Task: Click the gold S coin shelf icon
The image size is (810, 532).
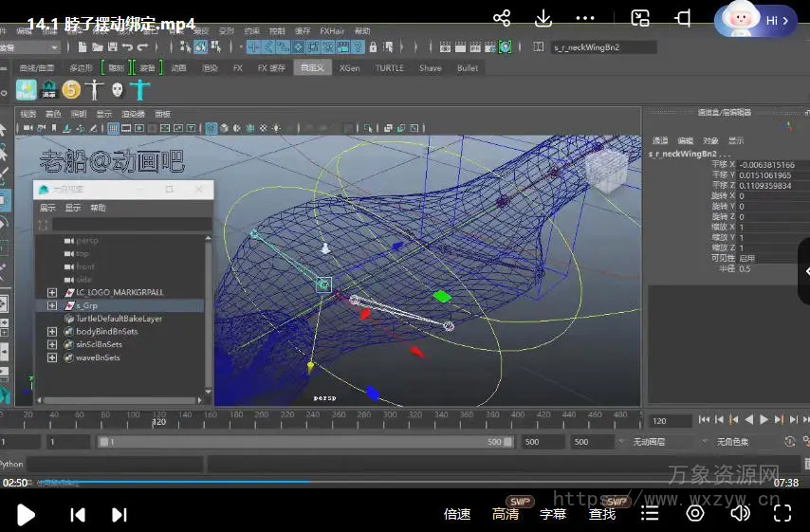Action: pyautogui.click(x=71, y=89)
